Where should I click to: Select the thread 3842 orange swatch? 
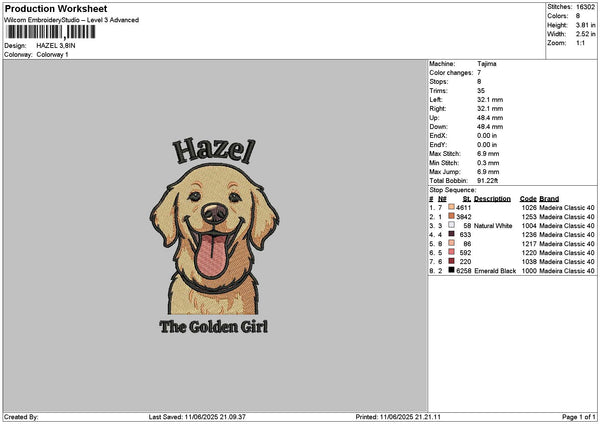[452, 216]
